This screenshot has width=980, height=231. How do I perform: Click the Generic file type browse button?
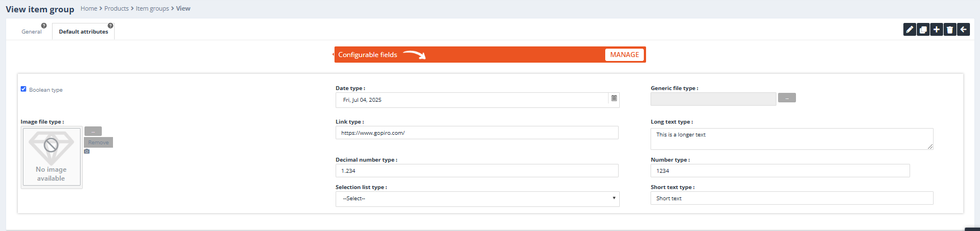coord(786,98)
